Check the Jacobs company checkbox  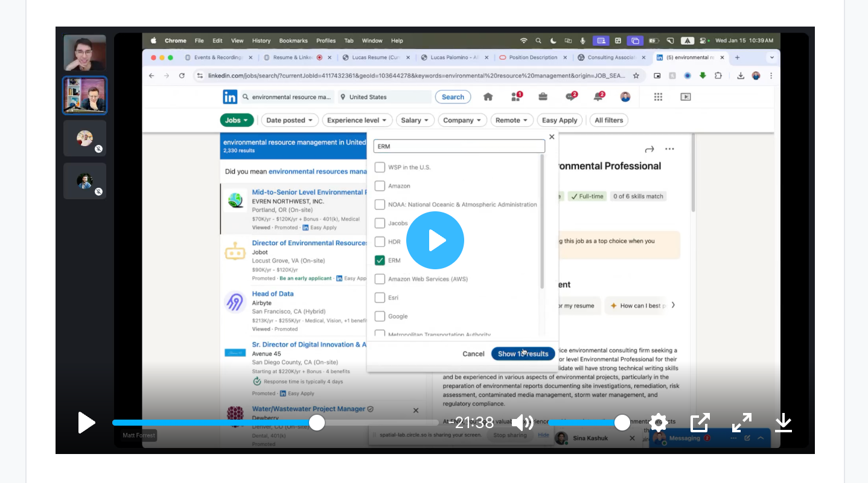(380, 223)
